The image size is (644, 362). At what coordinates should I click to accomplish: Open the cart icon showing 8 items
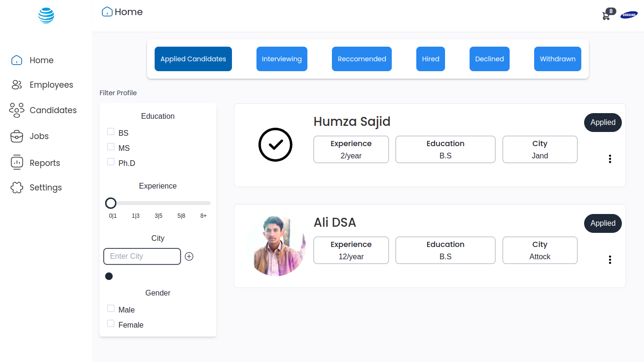pyautogui.click(x=606, y=16)
